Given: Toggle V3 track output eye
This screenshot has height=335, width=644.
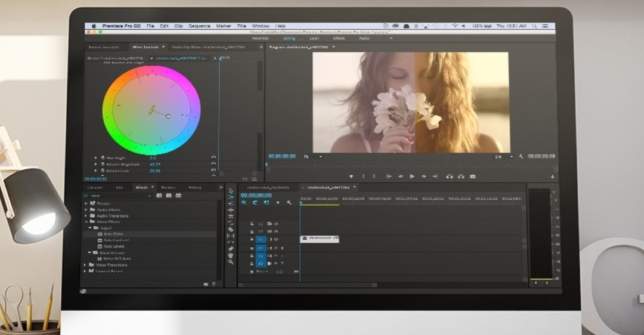Looking at the screenshot, I should click(x=276, y=224).
